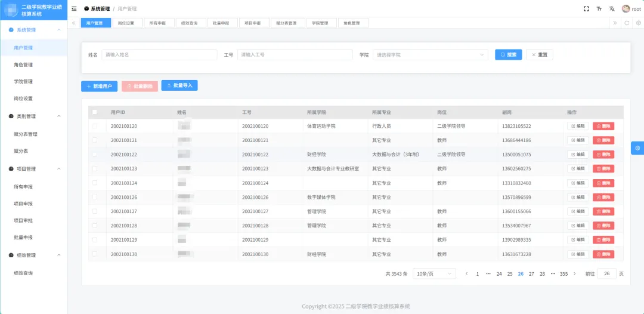The height and width of the screenshot is (314, 644).
Task: Collapse the 系统管理 sidebar group chevron
Action: pos(58,30)
